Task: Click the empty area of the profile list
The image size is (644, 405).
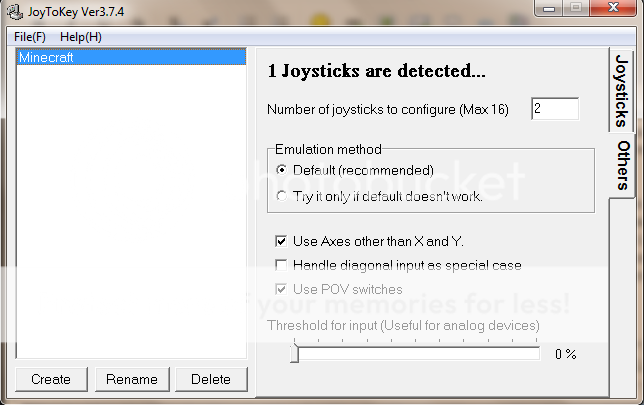Action: coord(130,220)
